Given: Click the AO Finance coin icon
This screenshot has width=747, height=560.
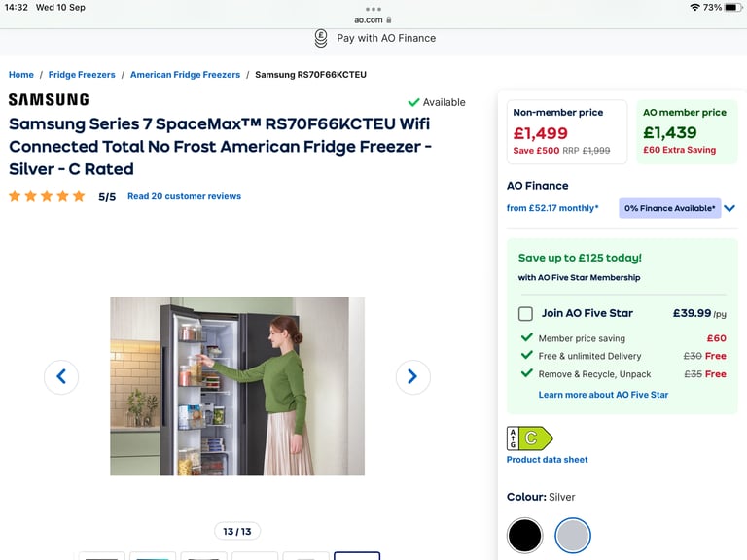Looking at the screenshot, I should pyautogui.click(x=321, y=38).
